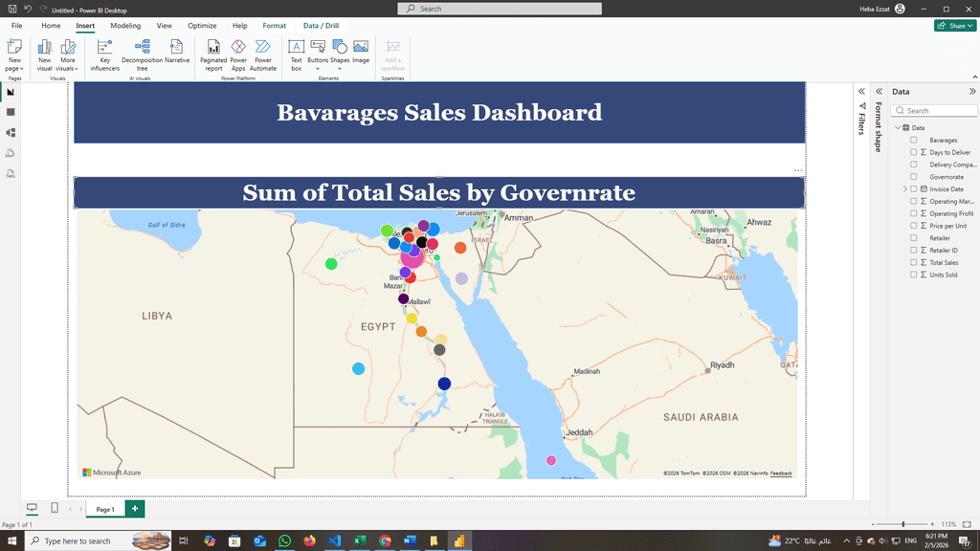Viewport: 980px width, 551px height.
Task: Switch to the Data / Drill tab
Action: (x=321, y=26)
